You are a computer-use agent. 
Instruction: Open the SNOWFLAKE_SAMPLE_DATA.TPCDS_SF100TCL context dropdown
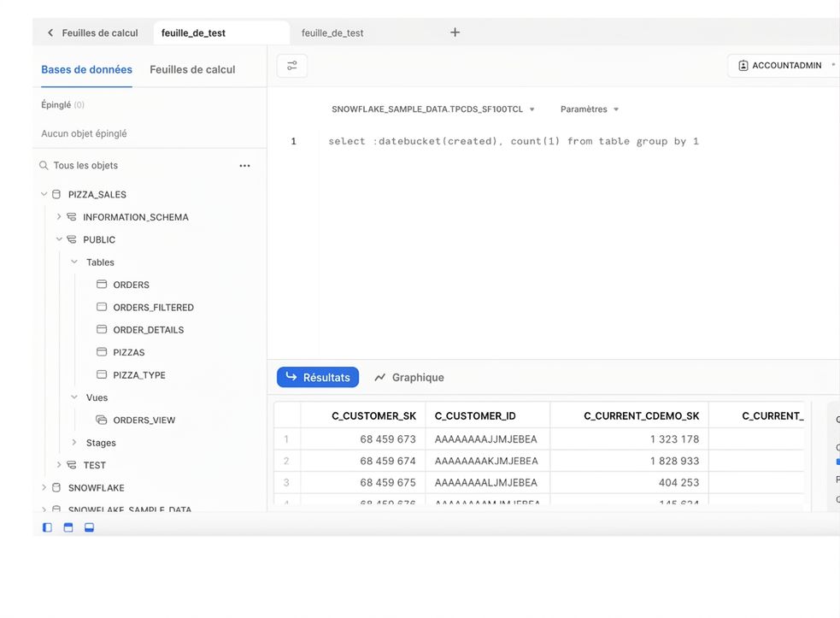[x=433, y=109]
